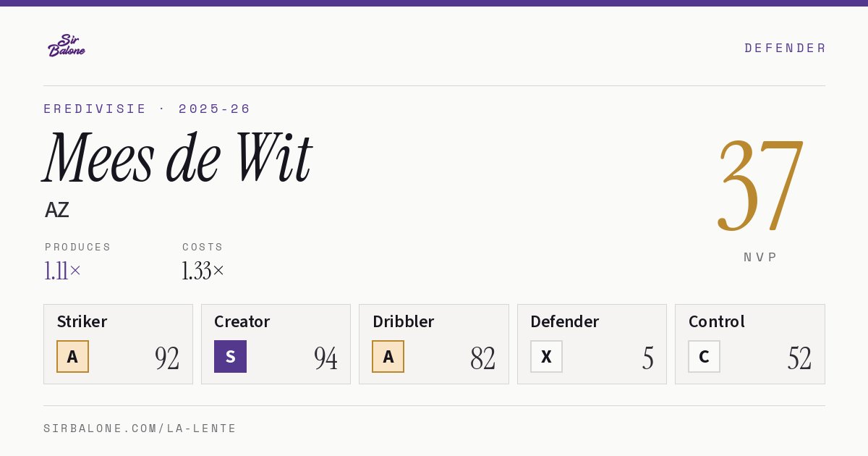This screenshot has width=868, height=456.
Task: Click the Creator card title
Action: (242, 321)
